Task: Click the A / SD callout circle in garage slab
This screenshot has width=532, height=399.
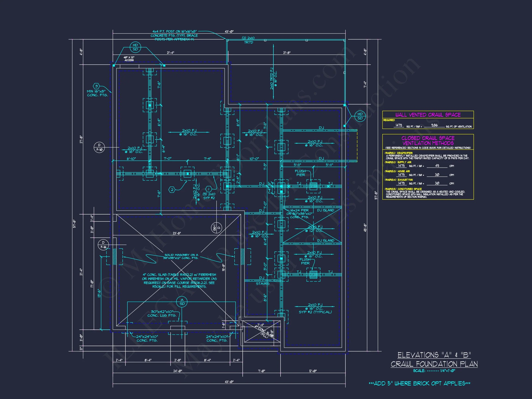Action: [182, 302]
